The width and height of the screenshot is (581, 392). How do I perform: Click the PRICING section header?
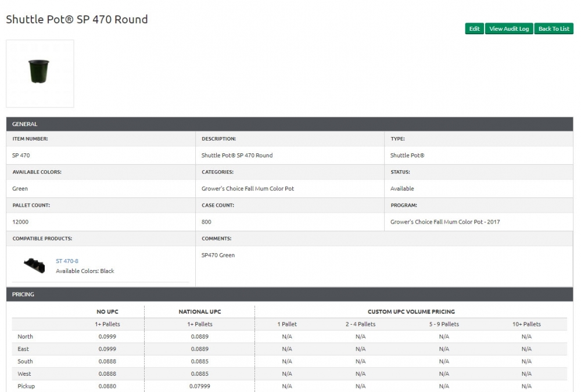pos(290,294)
